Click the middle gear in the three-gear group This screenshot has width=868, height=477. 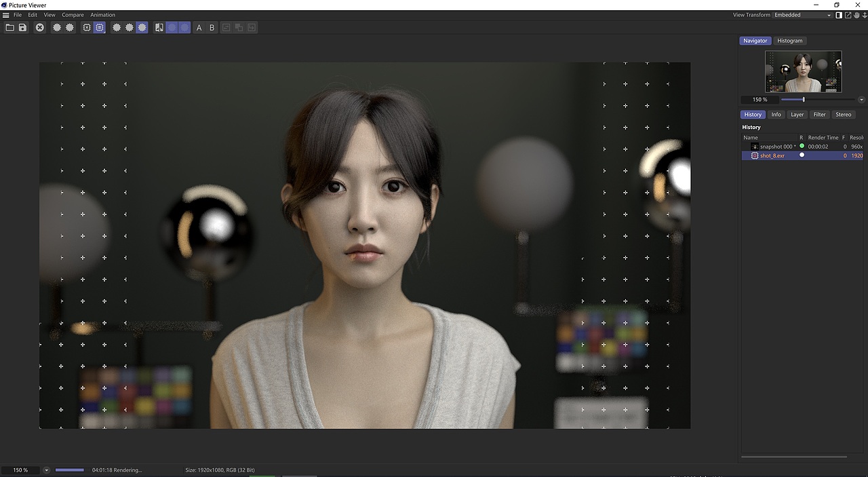(129, 28)
